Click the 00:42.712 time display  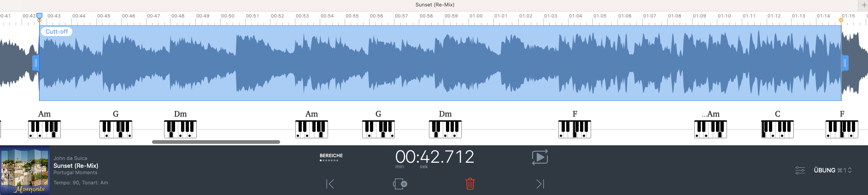tap(434, 157)
